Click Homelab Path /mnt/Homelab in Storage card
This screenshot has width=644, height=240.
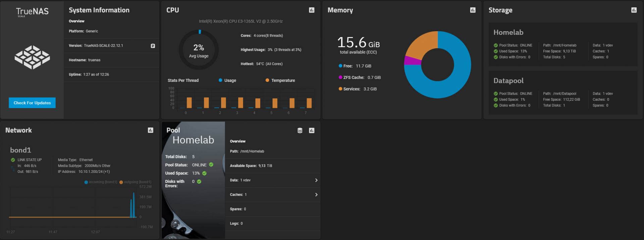pos(560,45)
